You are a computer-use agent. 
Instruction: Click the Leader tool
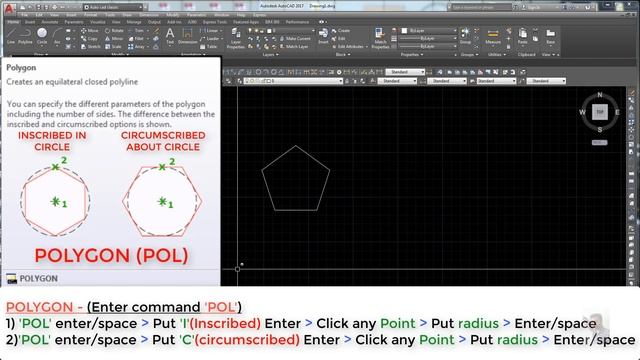(210, 39)
